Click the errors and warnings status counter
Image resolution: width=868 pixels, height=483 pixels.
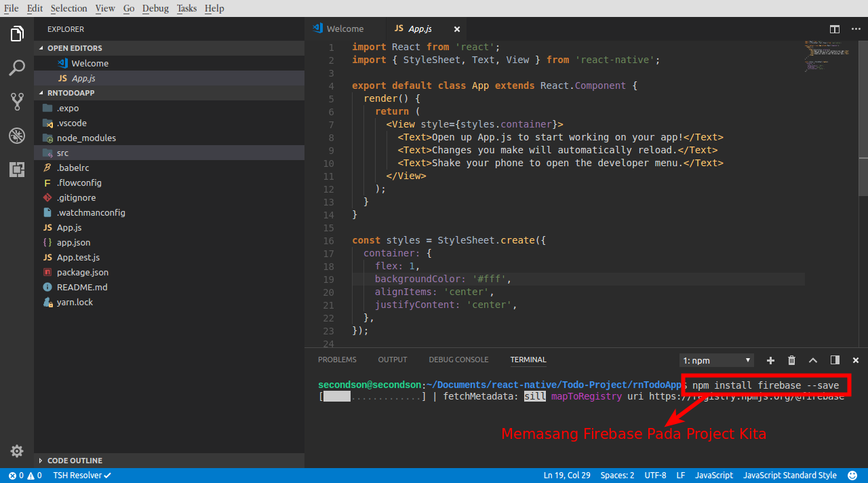click(x=25, y=476)
